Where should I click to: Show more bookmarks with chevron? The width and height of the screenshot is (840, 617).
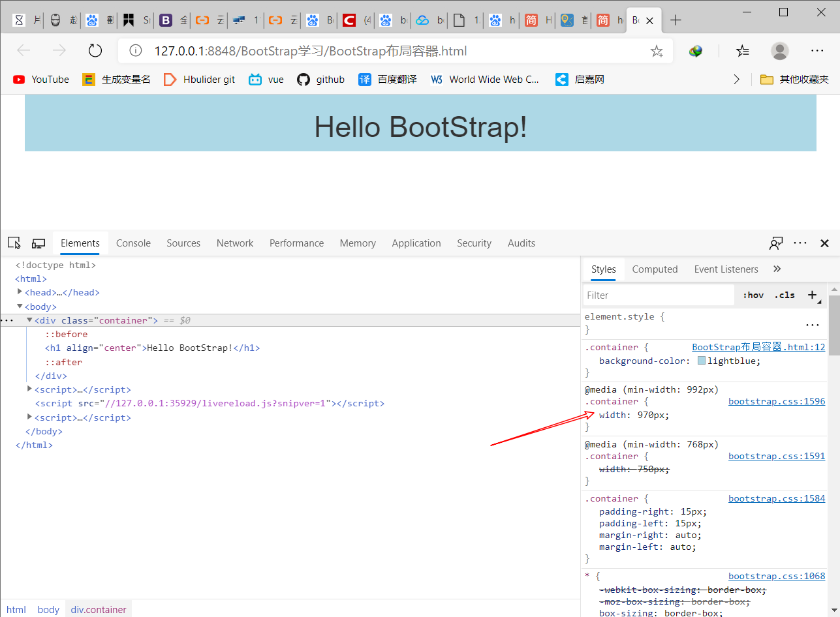click(736, 80)
